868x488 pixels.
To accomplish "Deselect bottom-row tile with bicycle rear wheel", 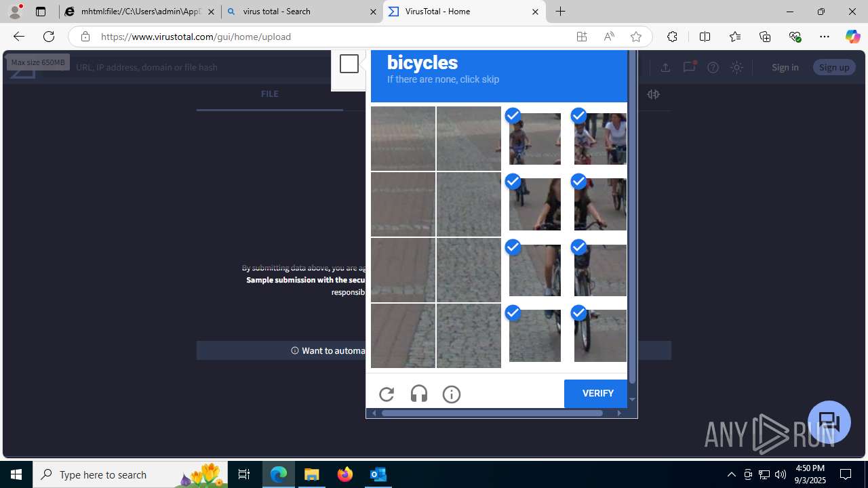I will click(x=534, y=335).
